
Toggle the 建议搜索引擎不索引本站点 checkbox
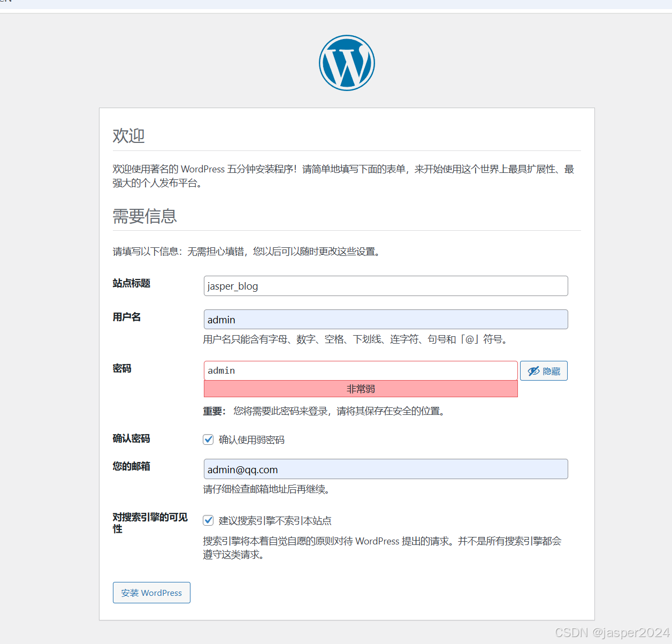(208, 520)
